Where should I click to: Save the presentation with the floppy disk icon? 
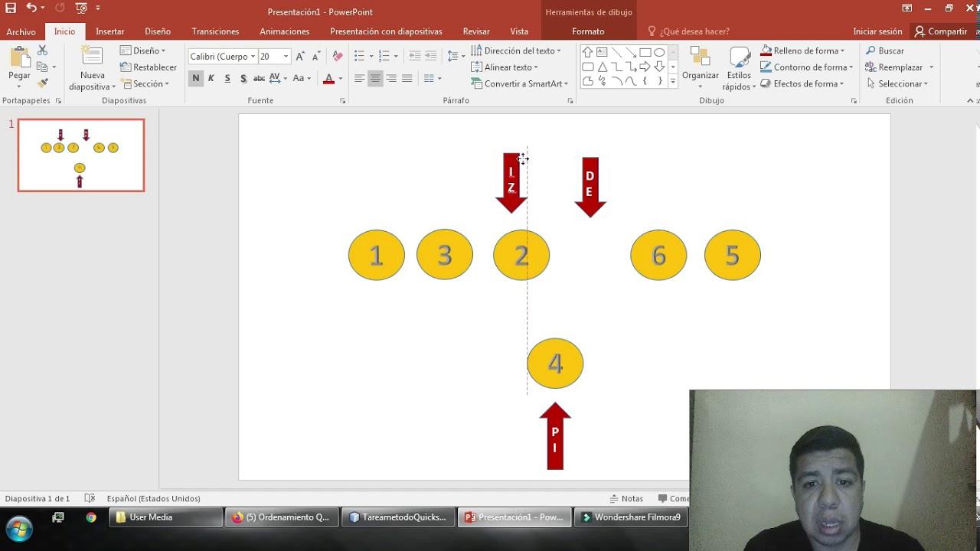pos(11,8)
